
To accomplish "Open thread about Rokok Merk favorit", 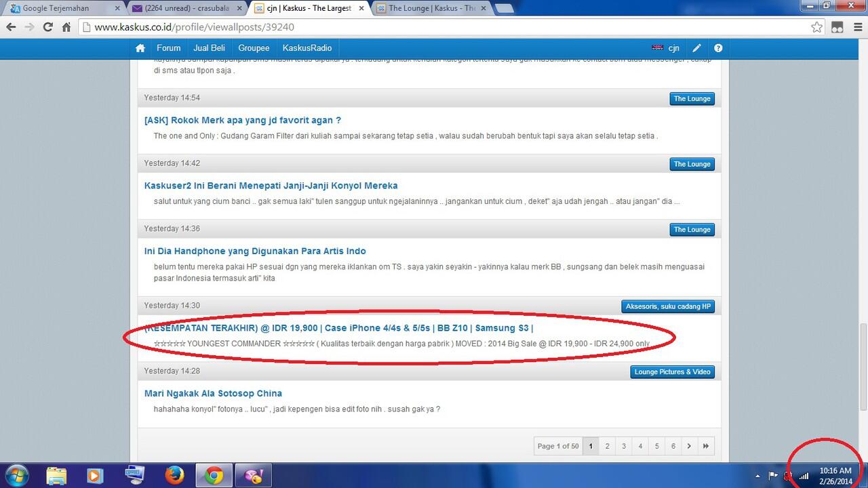I will (x=243, y=120).
